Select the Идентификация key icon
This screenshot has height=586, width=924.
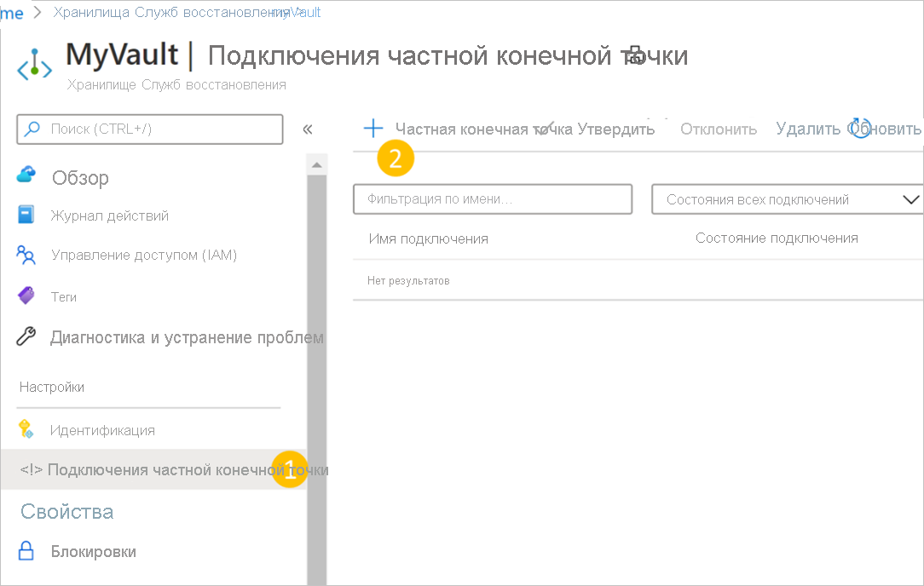26,430
